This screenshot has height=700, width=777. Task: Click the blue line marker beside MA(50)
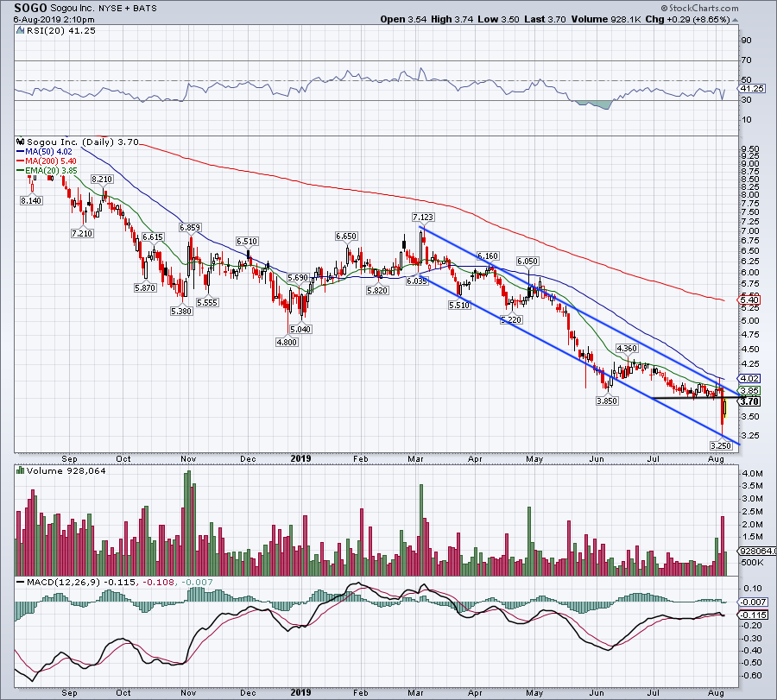point(21,152)
